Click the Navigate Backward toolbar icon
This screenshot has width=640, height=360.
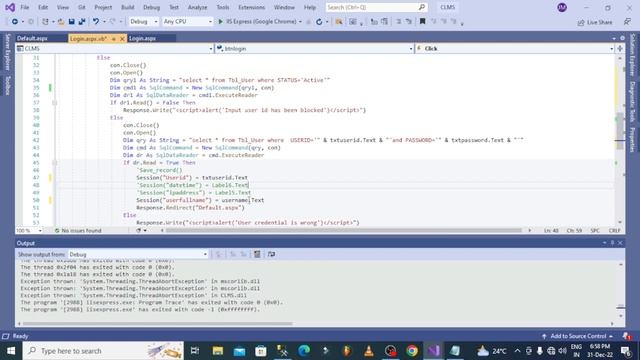(15, 22)
